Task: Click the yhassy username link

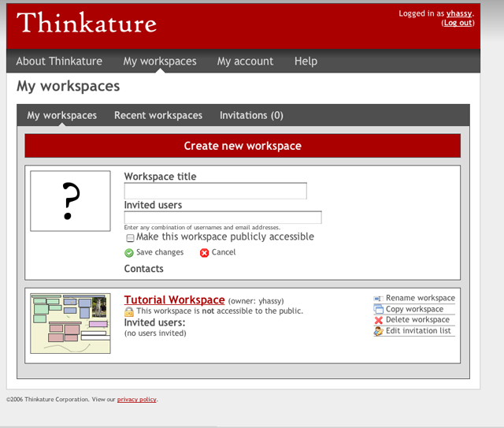Action: 459,13
